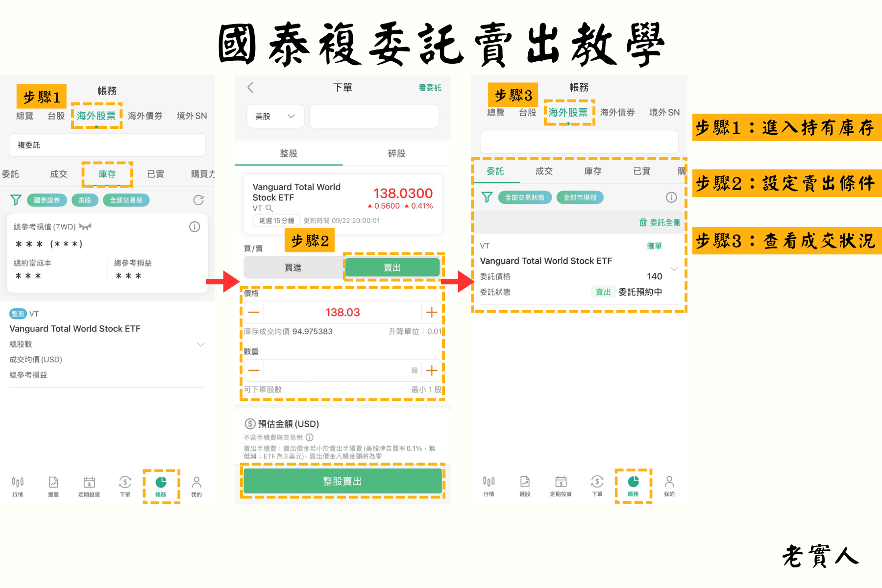Expand the VT order row chevron

674,269
